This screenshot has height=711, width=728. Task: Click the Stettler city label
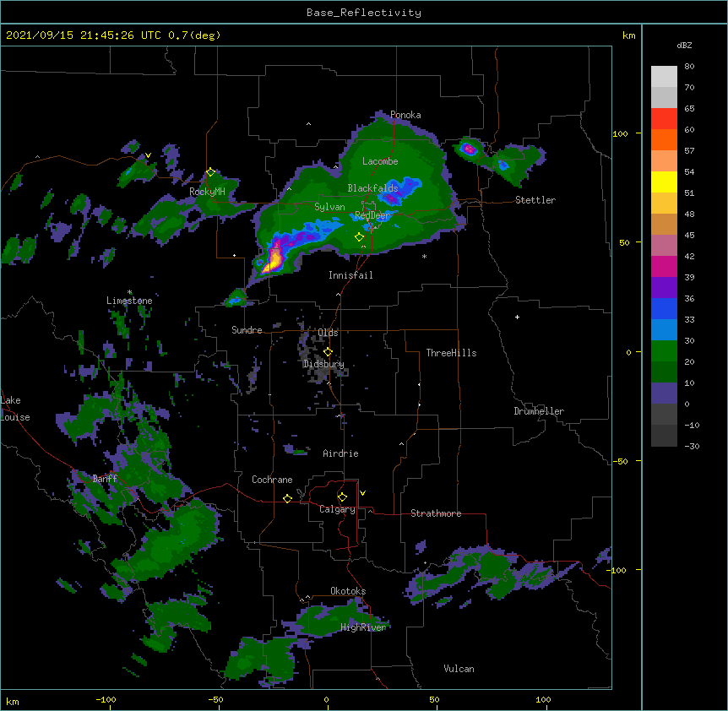[x=535, y=200]
